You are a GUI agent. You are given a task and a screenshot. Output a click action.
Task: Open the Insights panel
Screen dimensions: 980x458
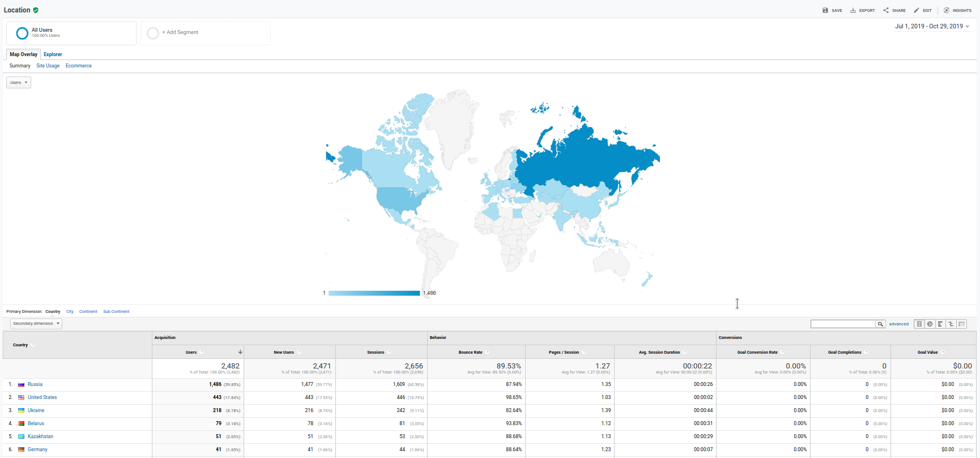958,10
